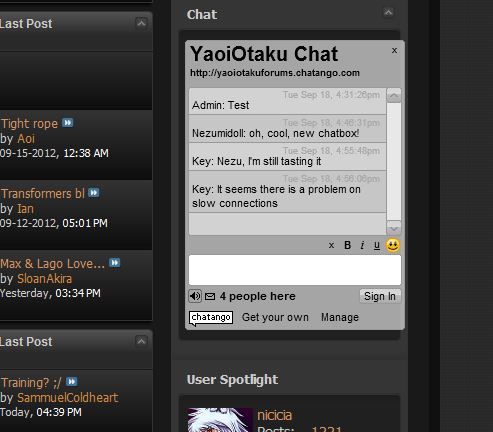Image resolution: width=493 pixels, height=432 pixels.
Task: Open the Manage link in chat
Action: click(x=340, y=317)
